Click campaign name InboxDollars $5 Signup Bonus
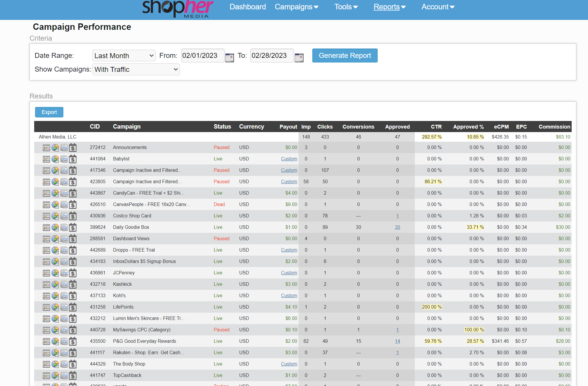The width and height of the screenshot is (588, 386). pos(145,262)
